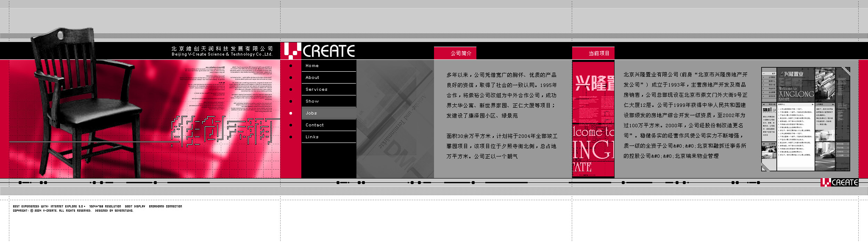This screenshot has width=868, height=246.
Task: Click the 北京维创天润科技发展有限公司 company title
Action: point(222,49)
